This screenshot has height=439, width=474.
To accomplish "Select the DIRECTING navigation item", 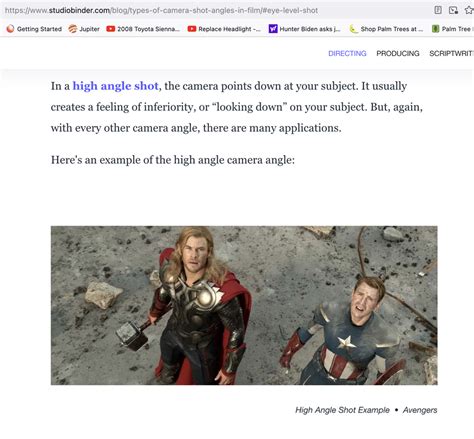I will point(347,53).
